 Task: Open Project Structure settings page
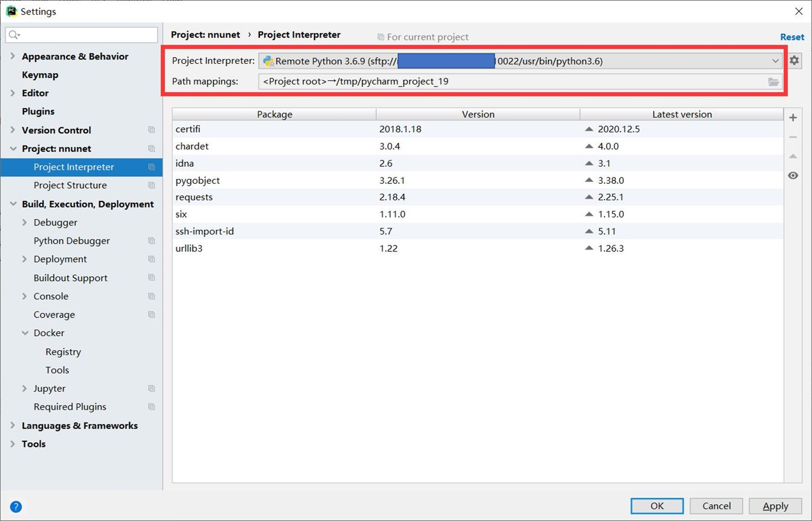tap(70, 185)
